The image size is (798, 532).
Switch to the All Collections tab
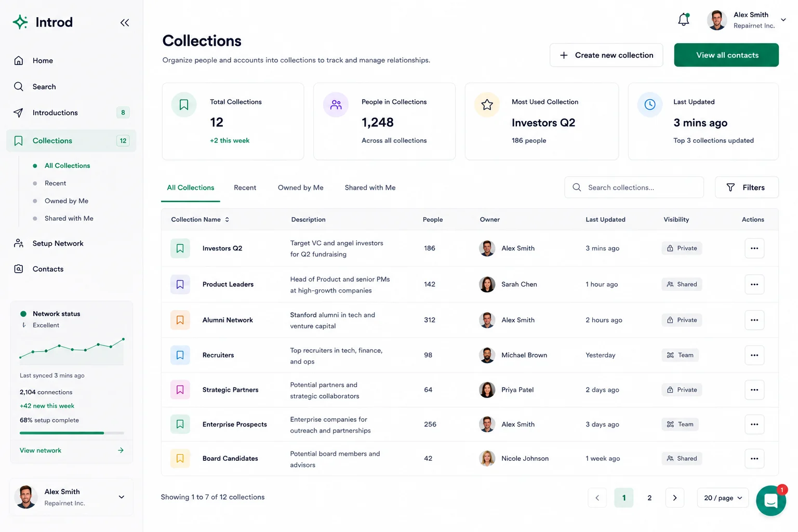pyautogui.click(x=191, y=188)
